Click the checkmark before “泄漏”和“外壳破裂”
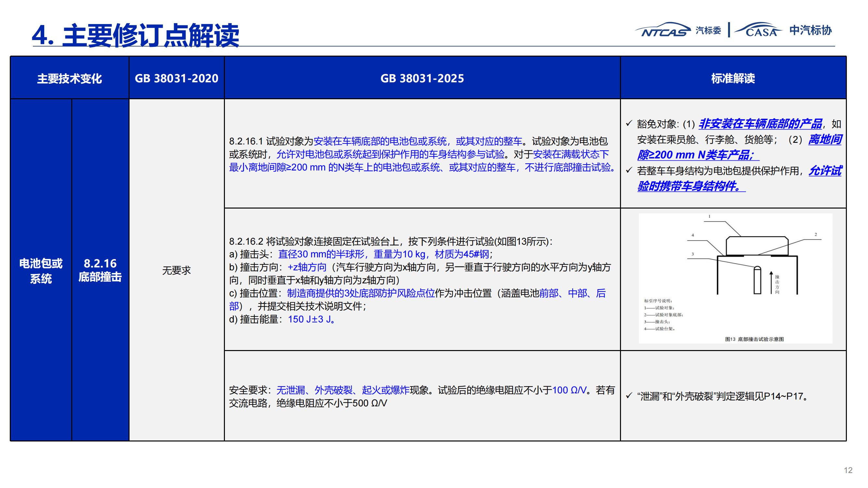Screen dimensions: 868x488 click(628, 395)
